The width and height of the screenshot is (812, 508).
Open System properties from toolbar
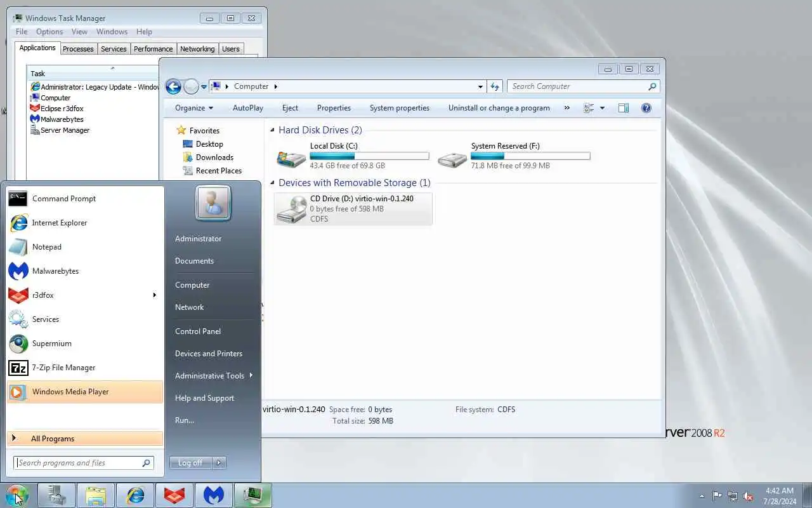400,108
